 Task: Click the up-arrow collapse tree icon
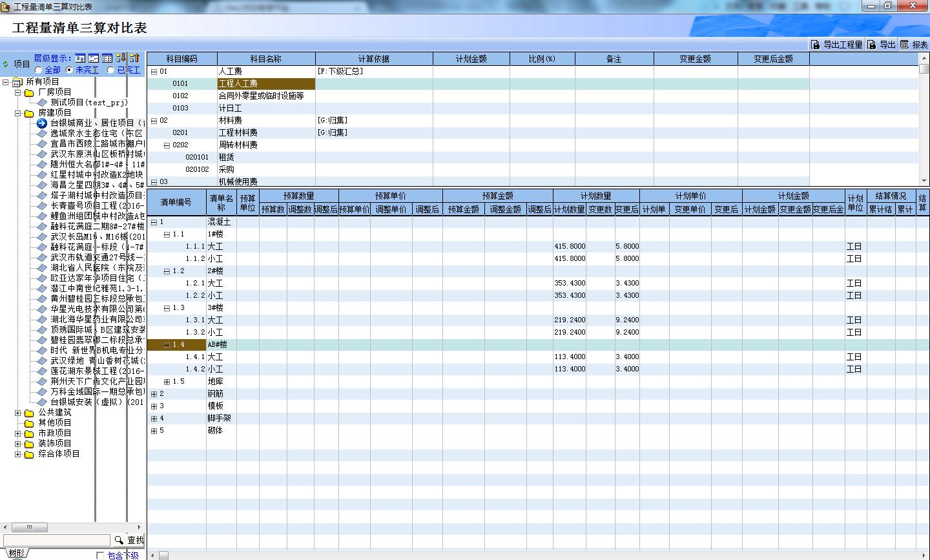tap(134, 58)
